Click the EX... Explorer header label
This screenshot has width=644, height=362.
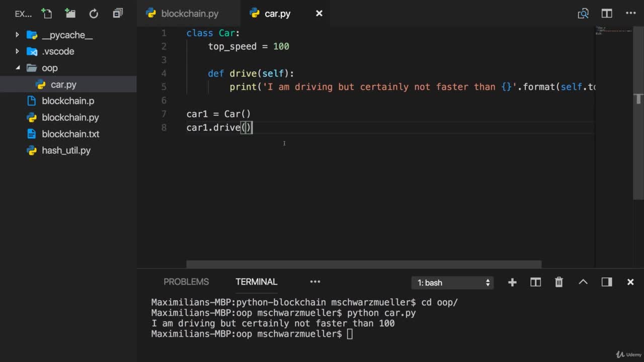tap(23, 14)
